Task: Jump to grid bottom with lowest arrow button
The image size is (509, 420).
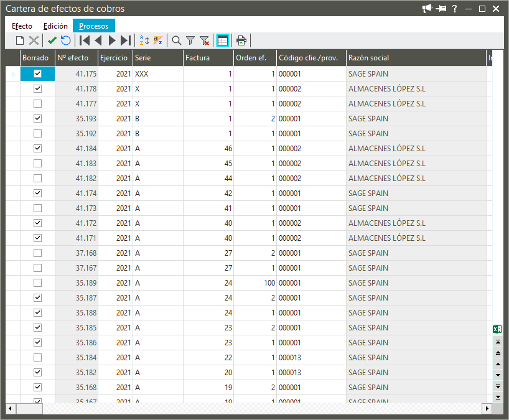Action: click(498, 397)
